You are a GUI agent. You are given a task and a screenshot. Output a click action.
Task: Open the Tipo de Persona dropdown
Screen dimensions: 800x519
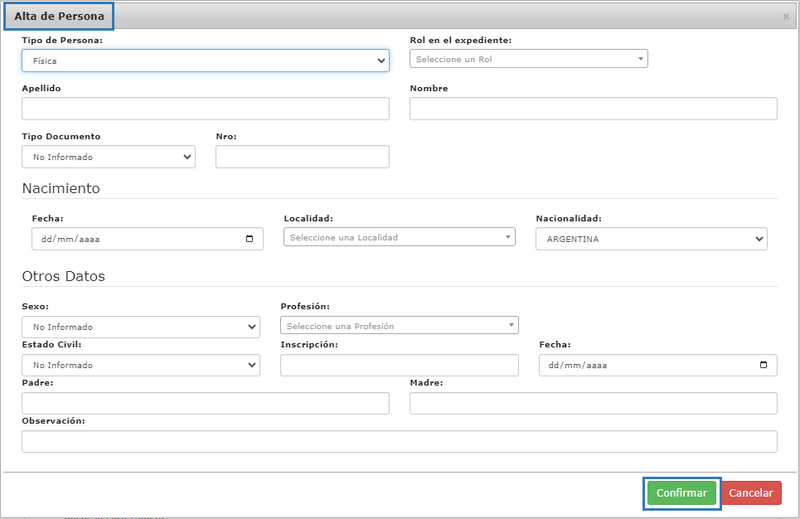click(205, 61)
